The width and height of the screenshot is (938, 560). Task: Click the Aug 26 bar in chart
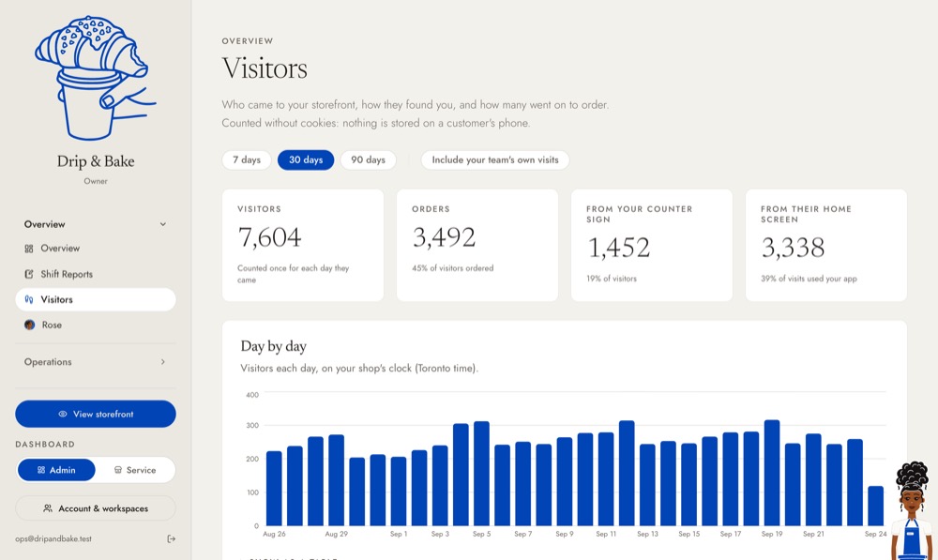tap(274, 489)
